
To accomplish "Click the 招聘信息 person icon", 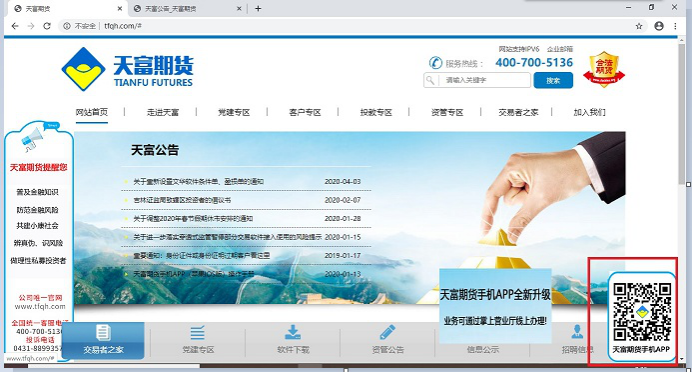I will 577,332.
